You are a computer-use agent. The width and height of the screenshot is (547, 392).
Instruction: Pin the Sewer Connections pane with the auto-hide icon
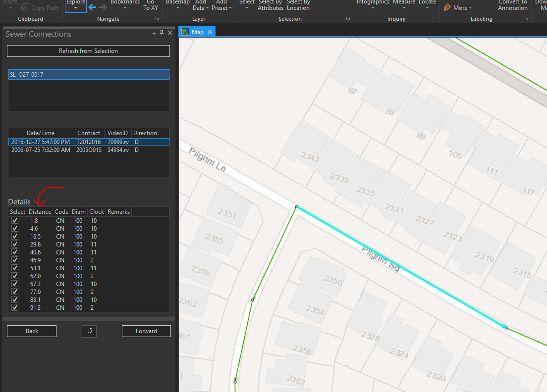162,33
